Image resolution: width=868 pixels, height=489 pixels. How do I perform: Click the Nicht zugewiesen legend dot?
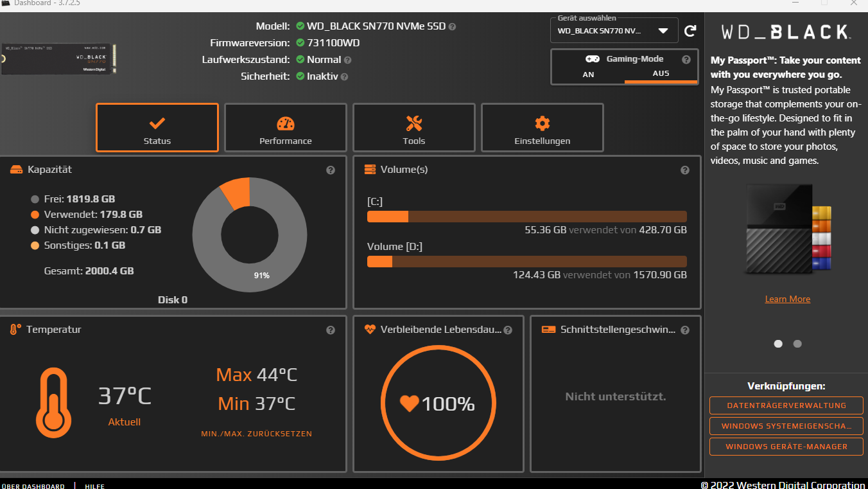point(35,230)
